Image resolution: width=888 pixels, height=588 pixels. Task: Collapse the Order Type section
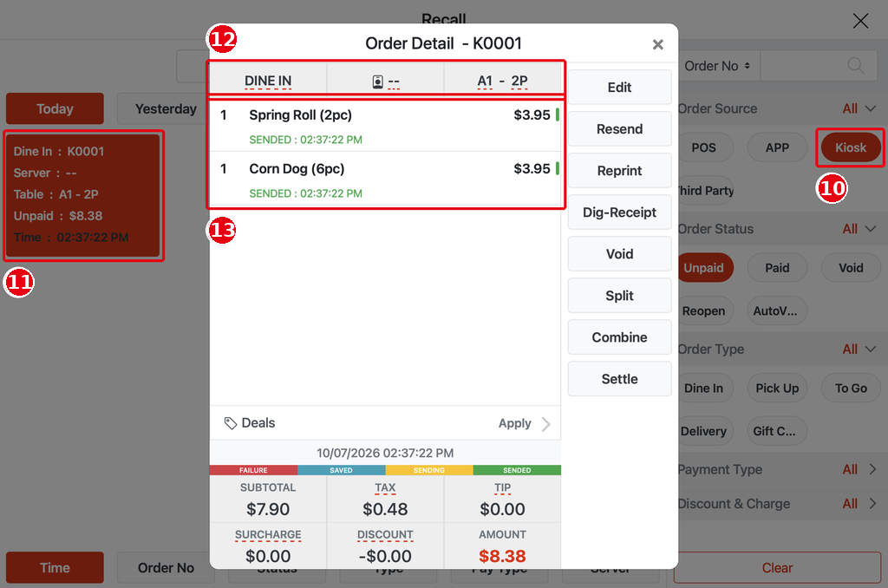(x=871, y=349)
